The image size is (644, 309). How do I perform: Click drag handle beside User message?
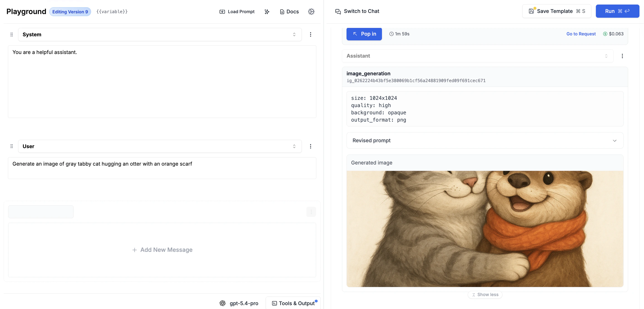point(12,146)
